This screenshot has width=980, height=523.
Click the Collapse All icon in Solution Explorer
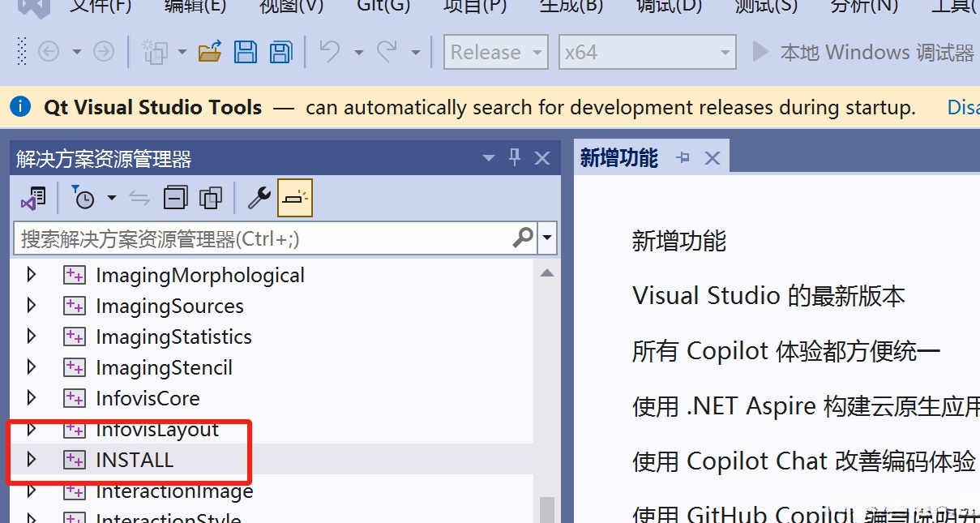click(x=175, y=198)
